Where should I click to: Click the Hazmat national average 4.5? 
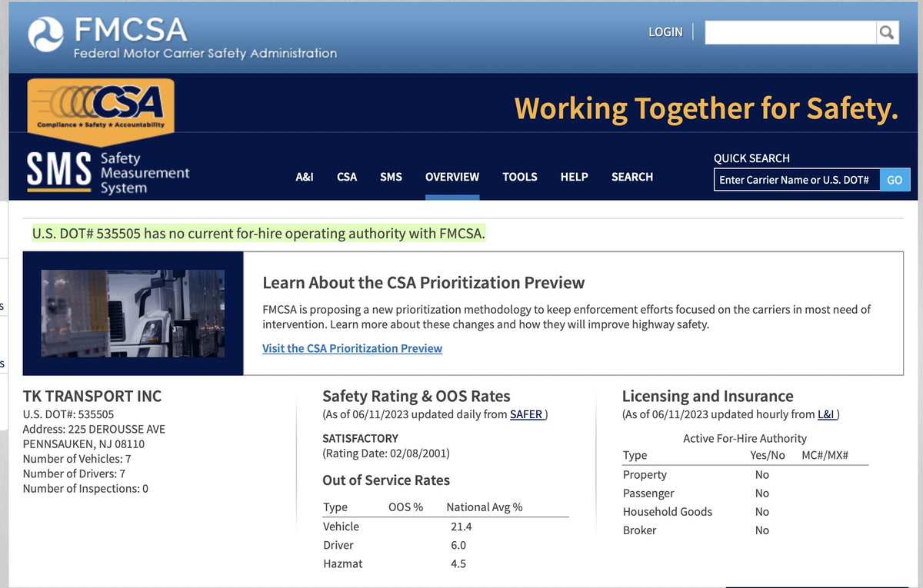(x=458, y=563)
